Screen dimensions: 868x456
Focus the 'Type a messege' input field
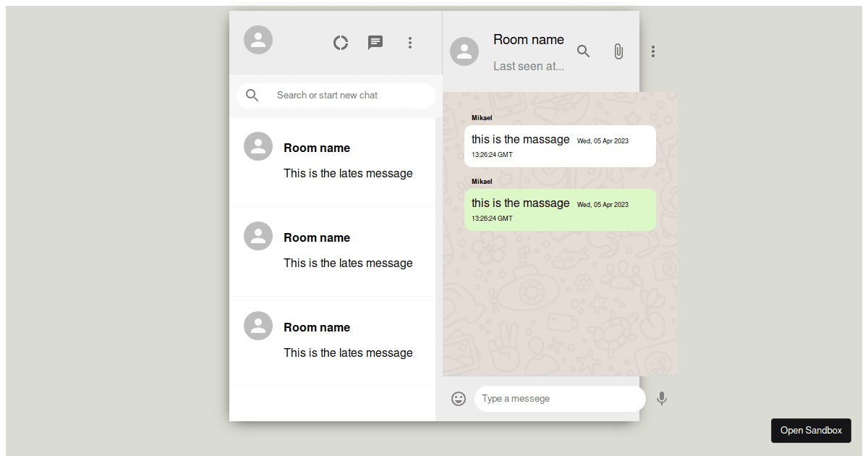coord(559,399)
